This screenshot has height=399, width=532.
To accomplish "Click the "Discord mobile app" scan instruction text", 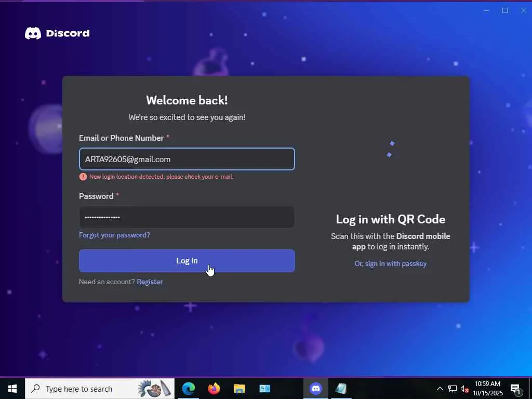I will [391, 241].
